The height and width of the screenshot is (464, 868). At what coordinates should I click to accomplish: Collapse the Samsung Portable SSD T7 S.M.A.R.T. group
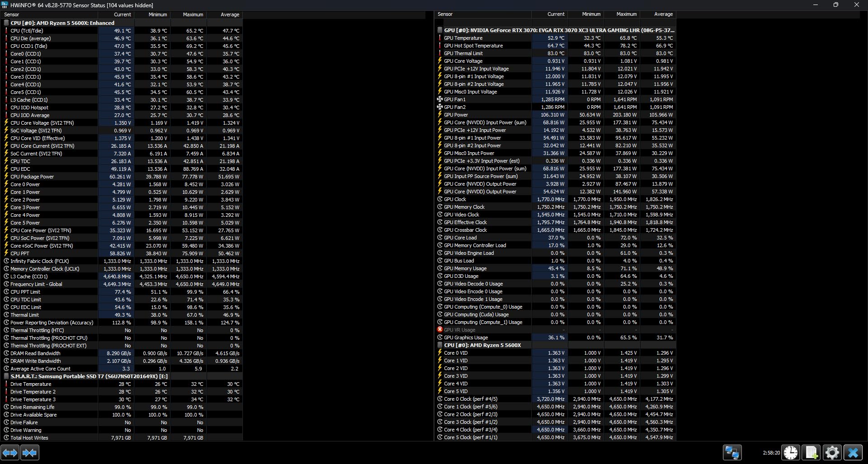tap(6, 376)
